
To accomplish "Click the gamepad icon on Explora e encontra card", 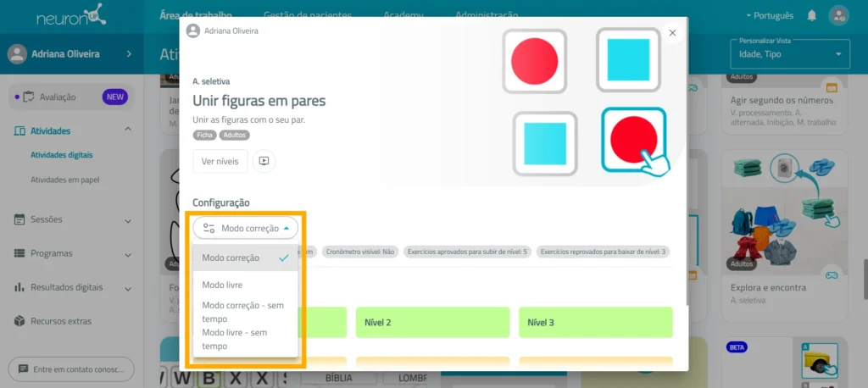I will pyautogui.click(x=832, y=274).
